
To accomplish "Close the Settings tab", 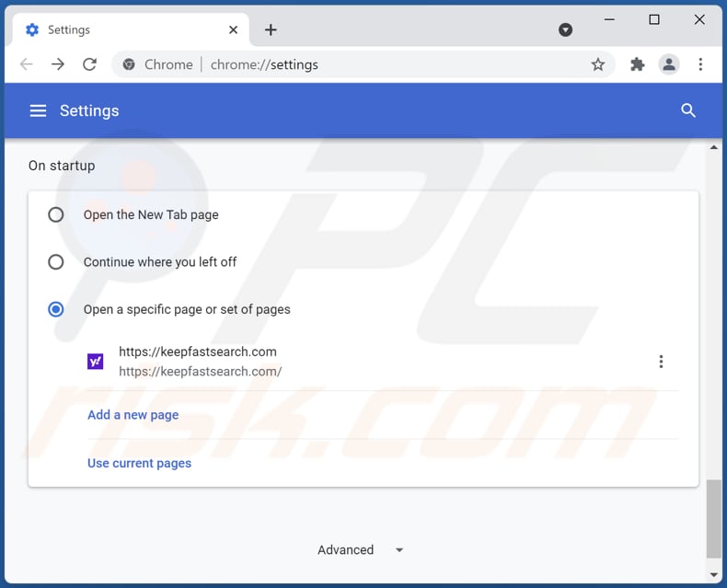I will [x=234, y=29].
